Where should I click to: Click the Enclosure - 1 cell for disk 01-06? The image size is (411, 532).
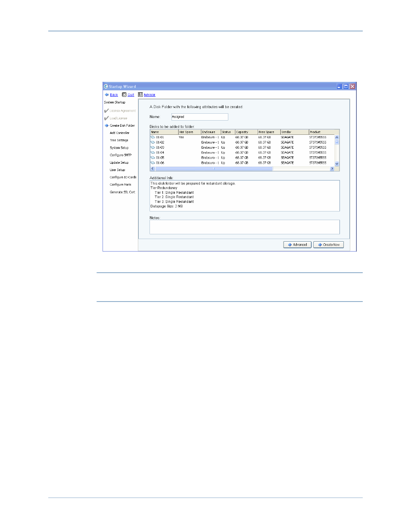point(210,163)
